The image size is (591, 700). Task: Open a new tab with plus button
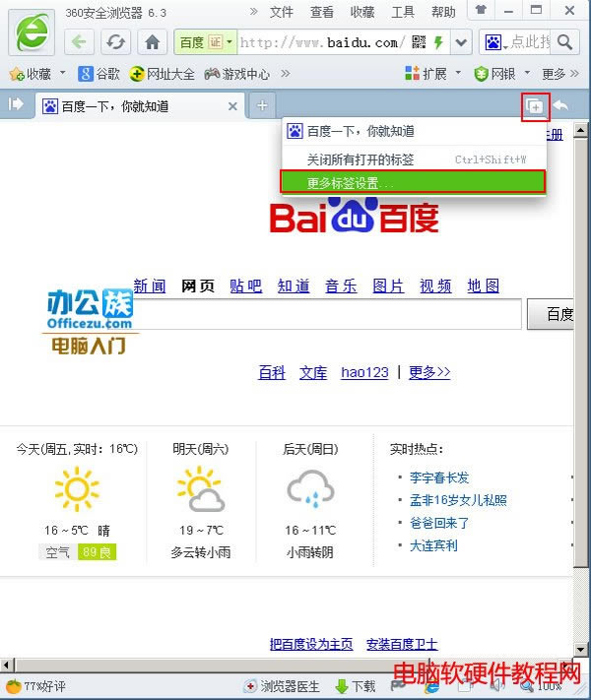pos(262,105)
